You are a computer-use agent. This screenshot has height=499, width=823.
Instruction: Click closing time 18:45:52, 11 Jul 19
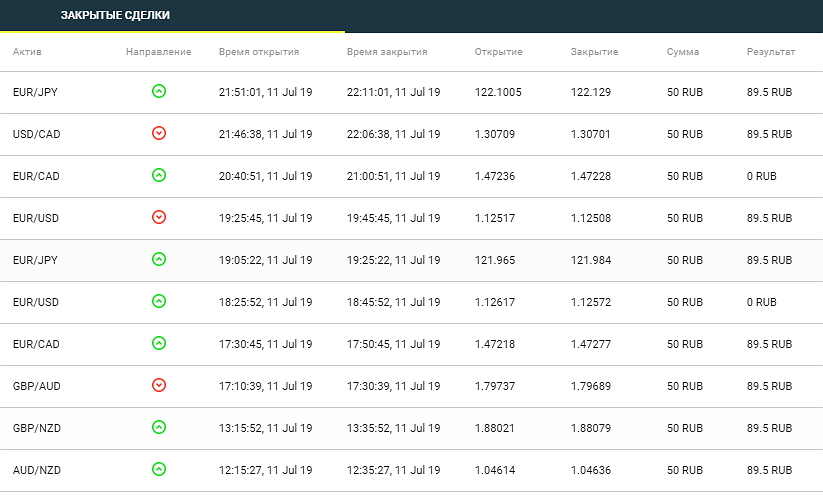[394, 302]
